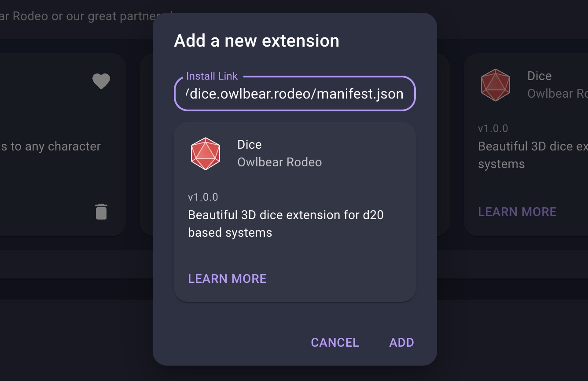The image size is (588, 381).
Task: Delete the character extension using the trash icon
Action: pos(101,212)
